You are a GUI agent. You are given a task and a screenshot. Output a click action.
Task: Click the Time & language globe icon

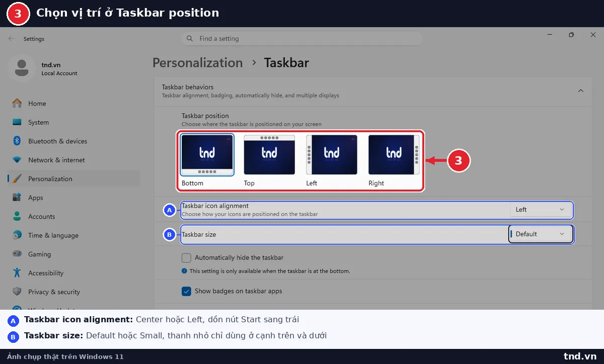click(17, 235)
